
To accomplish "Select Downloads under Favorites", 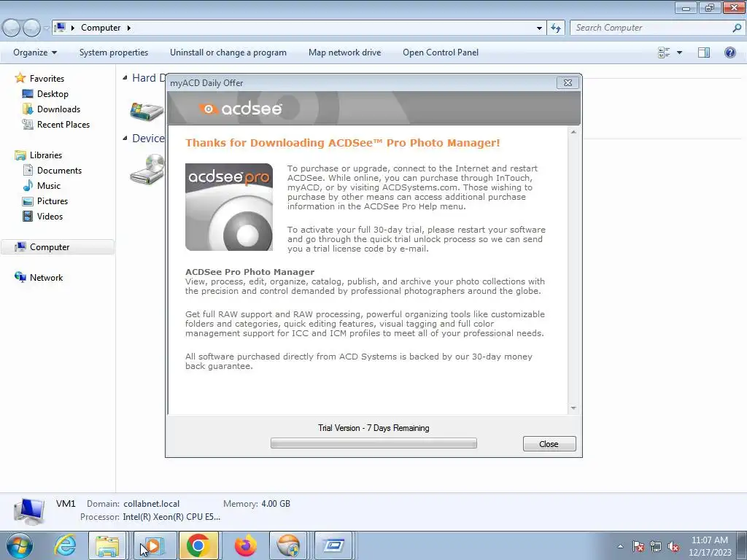I will pyautogui.click(x=58, y=109).
